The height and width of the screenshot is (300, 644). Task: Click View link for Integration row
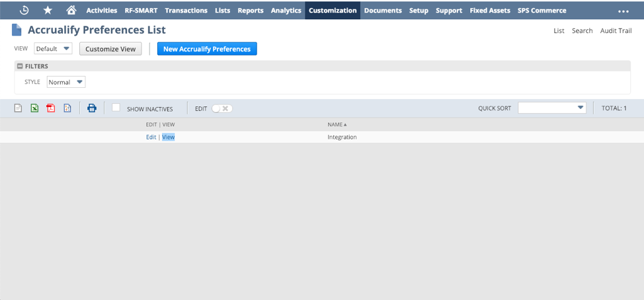point(169,137)
